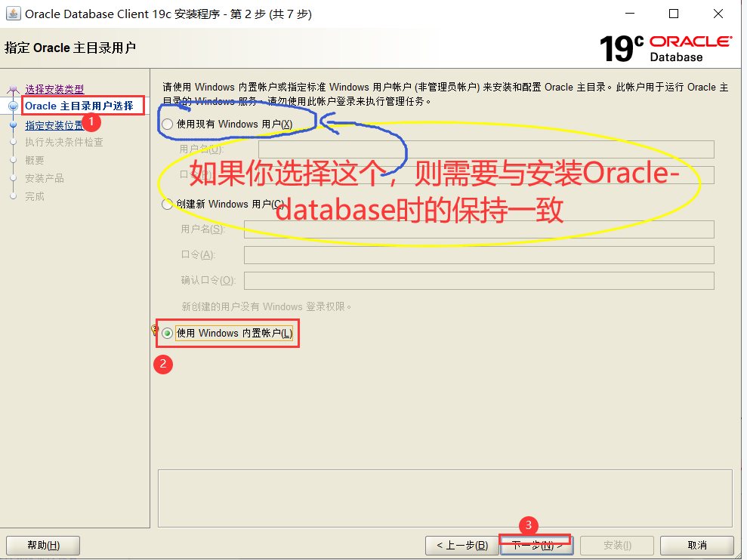Click 帮助 to open installer help
Screen dimensions: 747x560
point(42,545)
